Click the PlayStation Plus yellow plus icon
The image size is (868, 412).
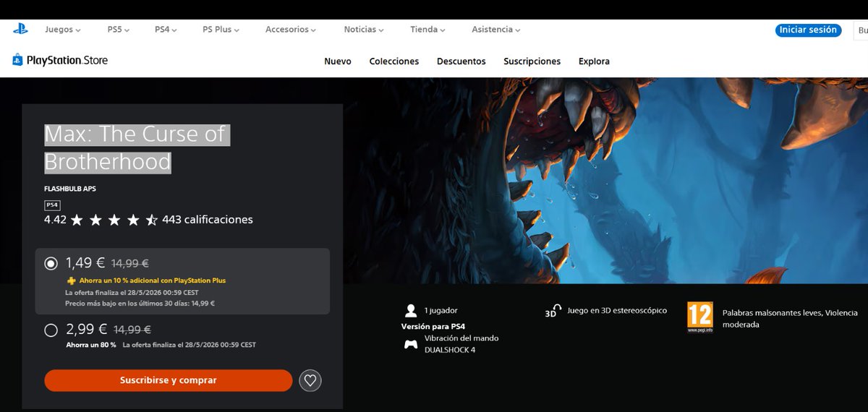coord(71,280)
